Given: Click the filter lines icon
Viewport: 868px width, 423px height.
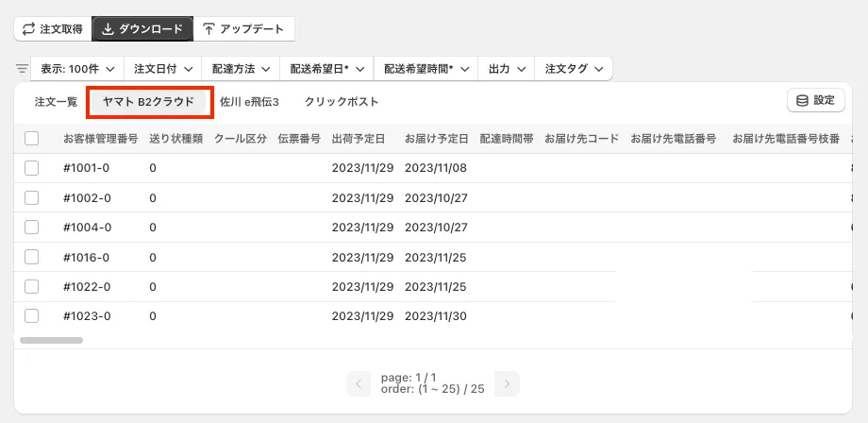Looking at the screenshot, I should [x=22, y=69].
